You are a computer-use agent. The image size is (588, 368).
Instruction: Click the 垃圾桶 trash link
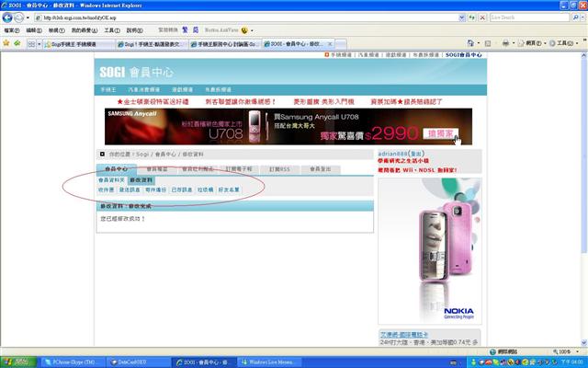[206, 189]
